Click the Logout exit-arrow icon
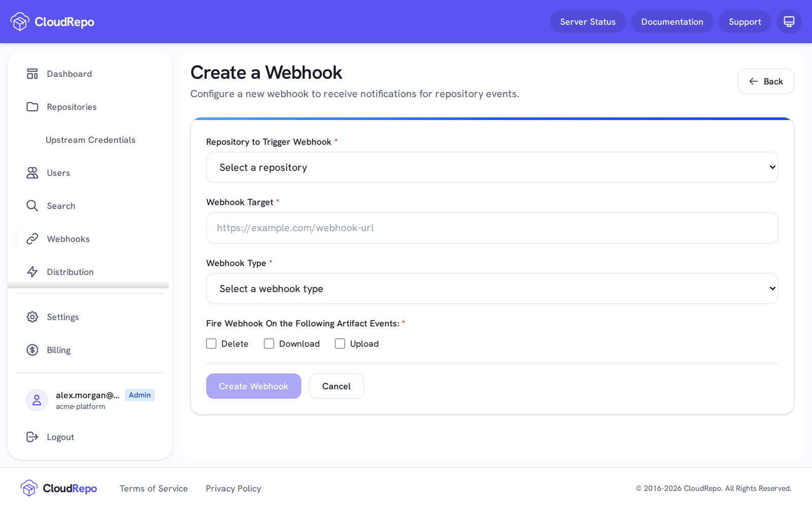Image resolution: width=812 pixels, height=508 pixels. (x=32, y=437)
